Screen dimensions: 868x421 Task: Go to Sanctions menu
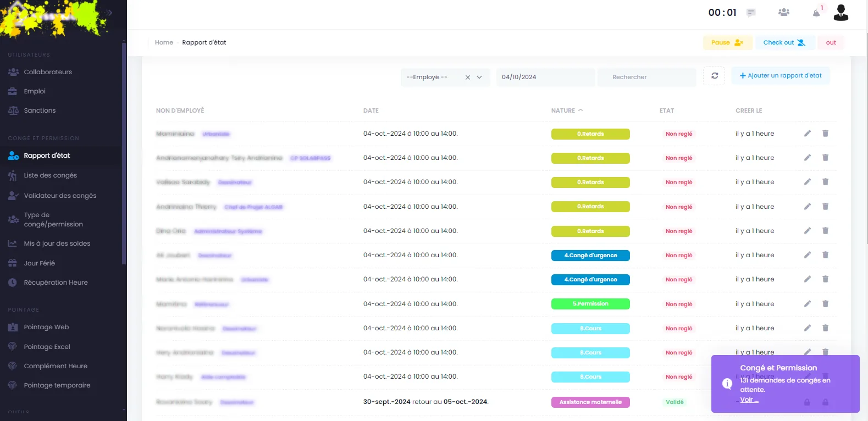click(40, 110)
